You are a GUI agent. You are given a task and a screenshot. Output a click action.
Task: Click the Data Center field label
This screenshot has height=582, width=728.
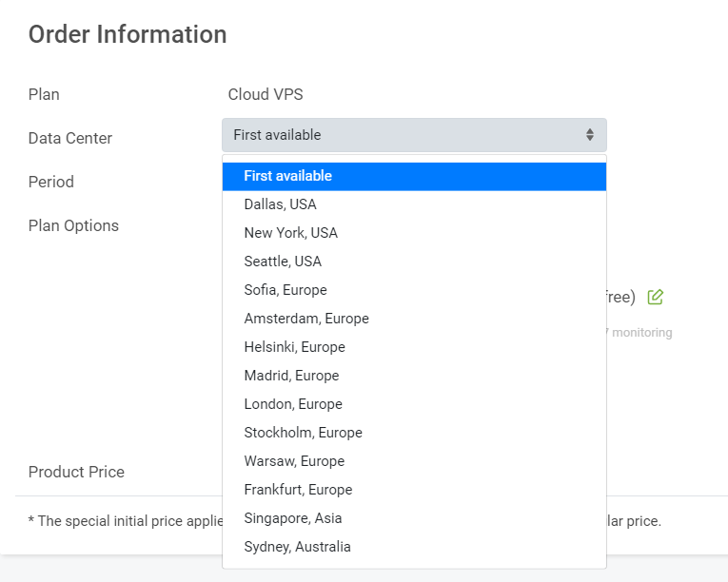70,138
